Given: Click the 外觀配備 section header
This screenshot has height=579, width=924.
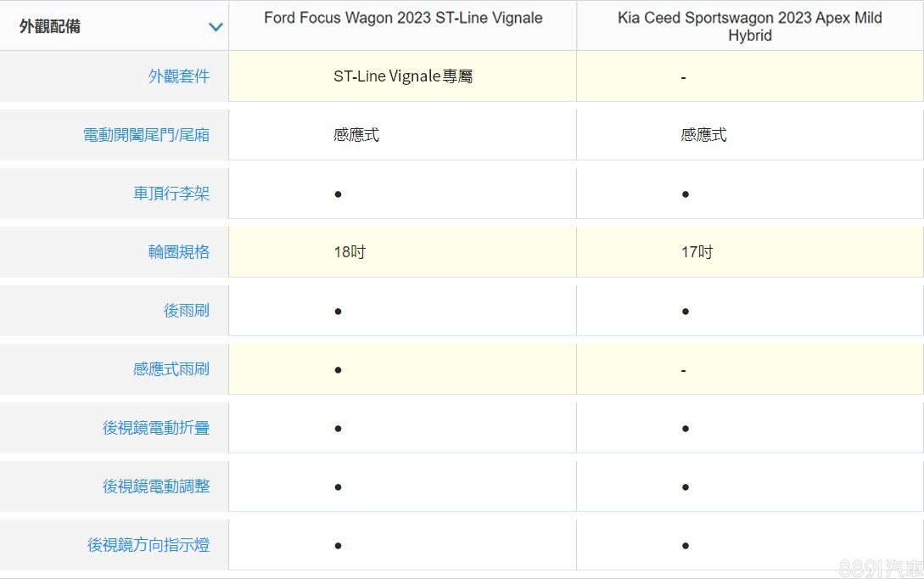Looking at the screenshot, I should pyautogui.click(x=51, y=26).
